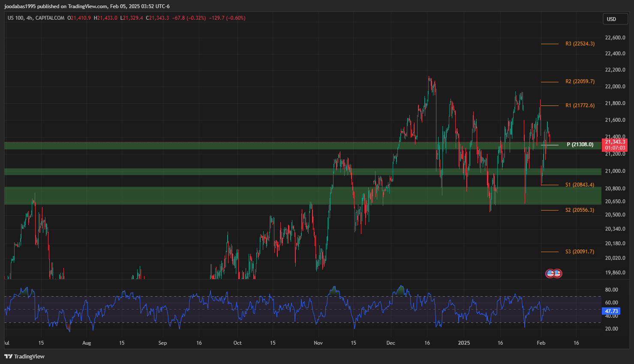Click the 2025 label on the time axis
This screenshot has width=634, height=364.
464,343
